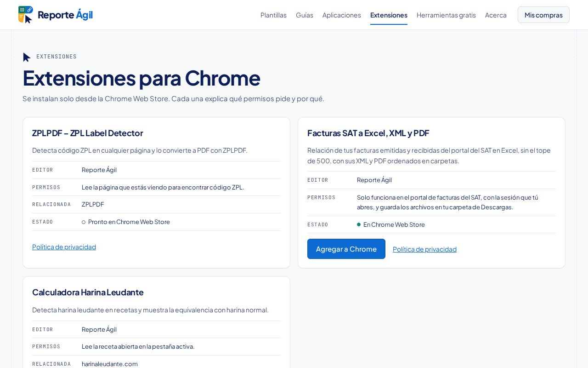This screenshot has width=588, height=368.
Task: Open Política de privacidad in ZPLPDF card
Action: pos(64,247)
